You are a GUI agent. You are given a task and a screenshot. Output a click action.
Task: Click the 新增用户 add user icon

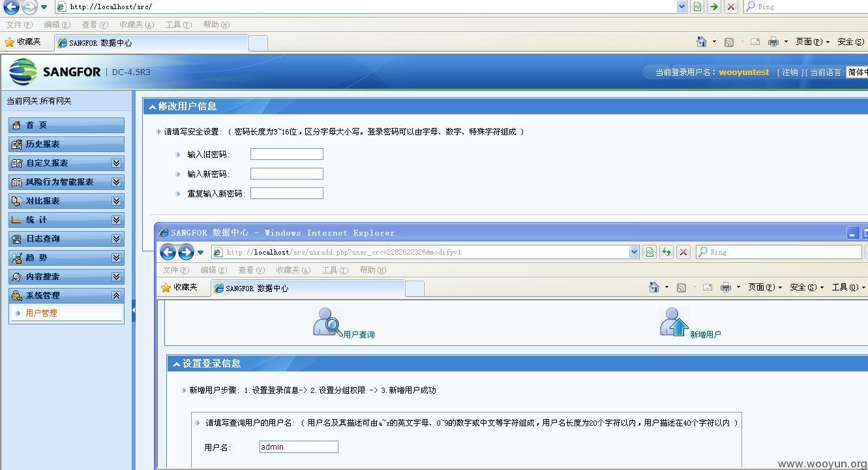[674, 322]
